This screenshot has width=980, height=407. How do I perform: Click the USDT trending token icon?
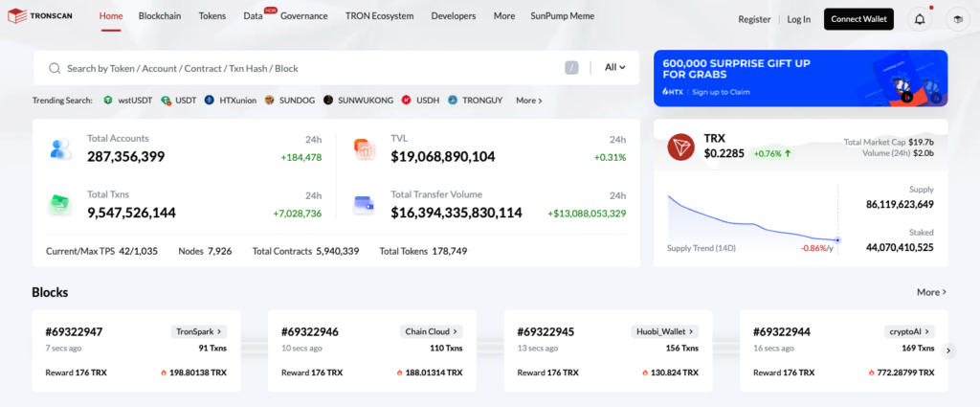pyautogui.click(x=166, y=100)
